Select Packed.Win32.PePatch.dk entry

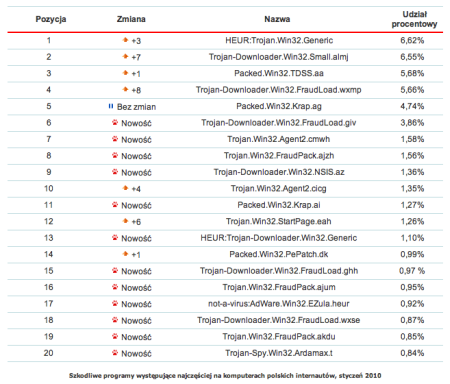click(x=279, y=254)
